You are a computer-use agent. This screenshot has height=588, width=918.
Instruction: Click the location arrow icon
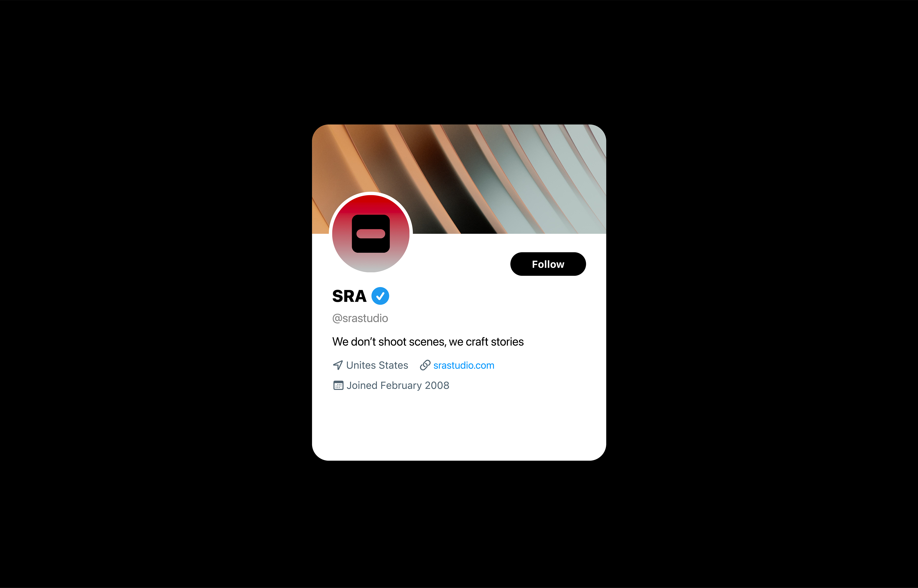tap(338, 365)
